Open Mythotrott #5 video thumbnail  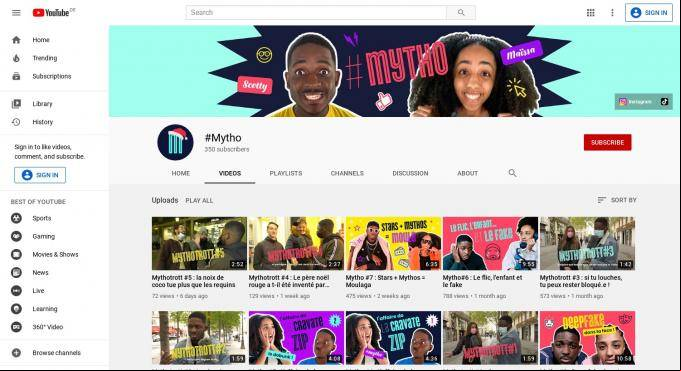199,243
